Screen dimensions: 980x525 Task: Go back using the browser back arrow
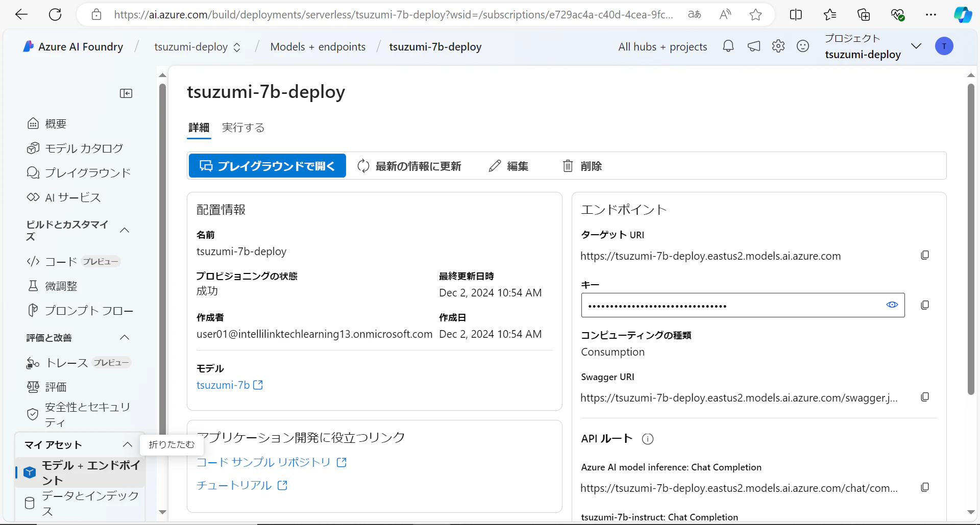pyautogui.click(x=21, y=14)
